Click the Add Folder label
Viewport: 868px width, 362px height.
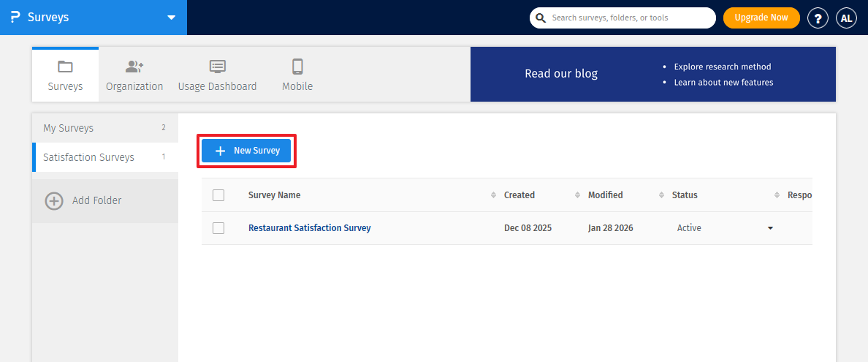(x=97, y=200)
